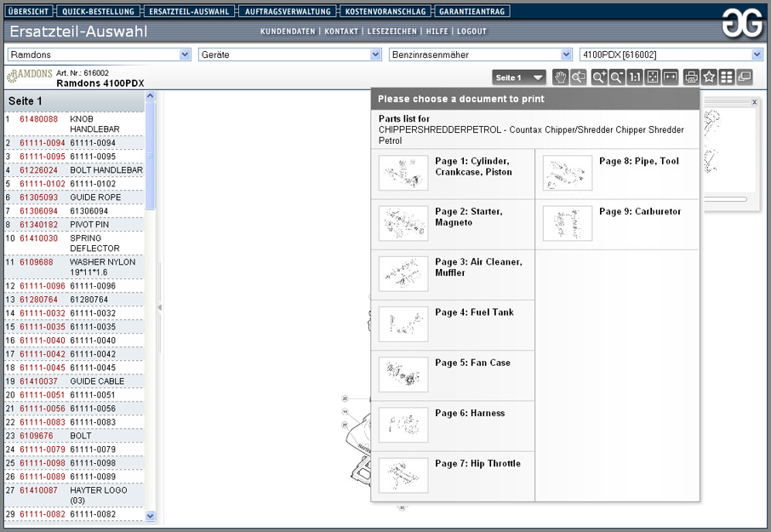Fit the drawing to page width

671,77
